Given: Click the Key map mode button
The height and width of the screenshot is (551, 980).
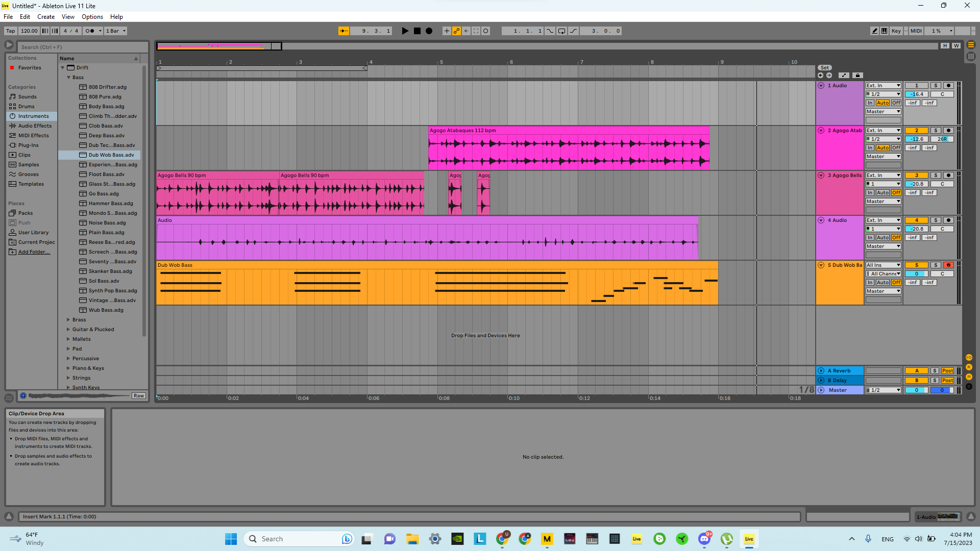Looking at the screenshot, I should [896, 31].
